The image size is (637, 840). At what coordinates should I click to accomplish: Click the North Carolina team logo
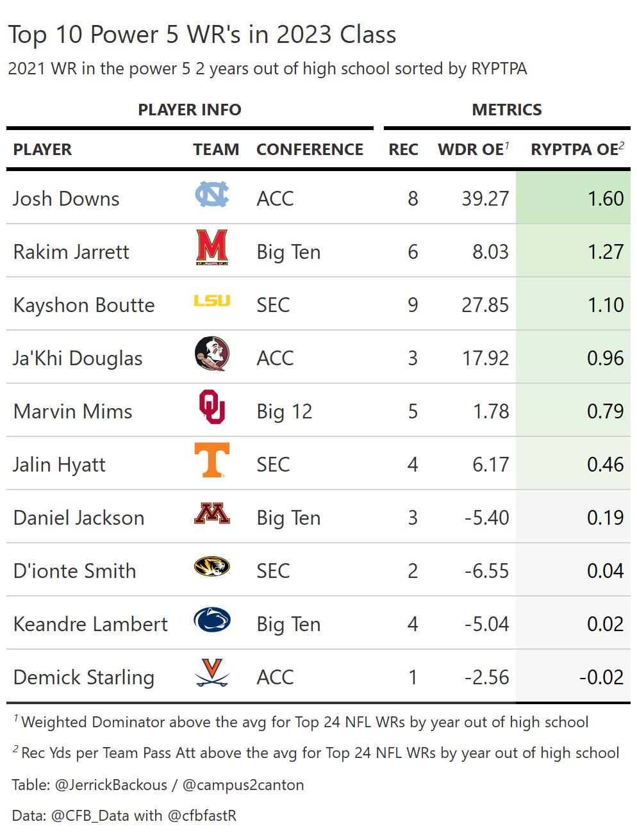(x=211, y=194)
